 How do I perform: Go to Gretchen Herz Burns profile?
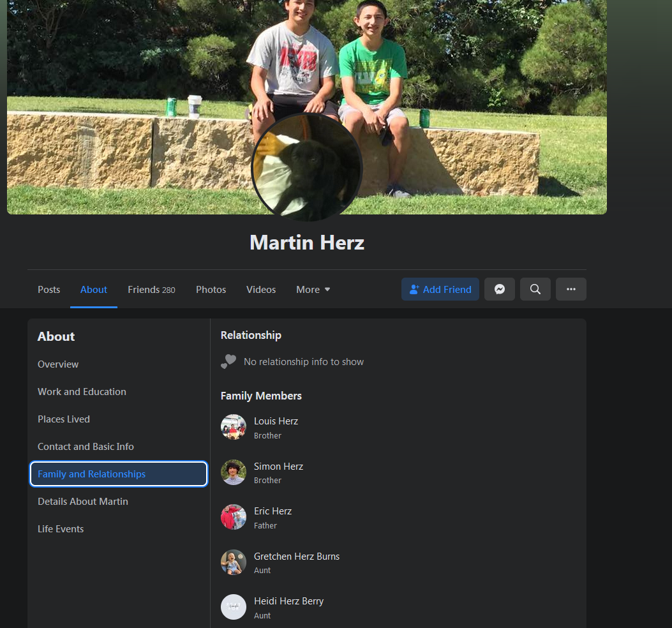pos(297,557)
